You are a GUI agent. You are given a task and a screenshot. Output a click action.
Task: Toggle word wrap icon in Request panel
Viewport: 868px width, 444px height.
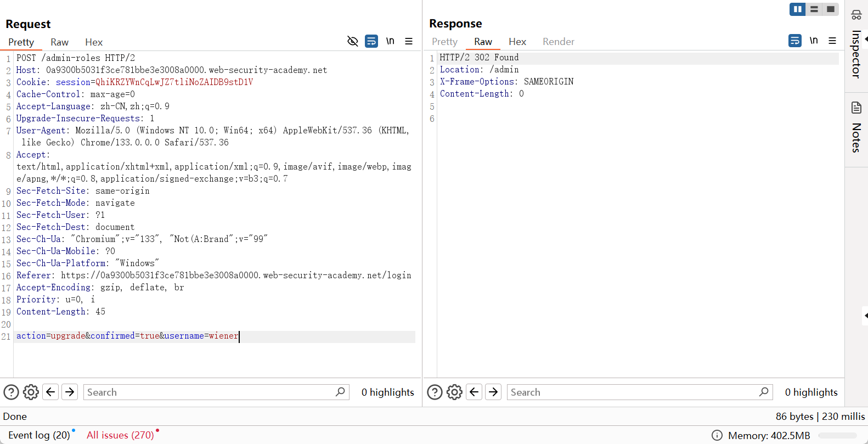pos(371,41)
